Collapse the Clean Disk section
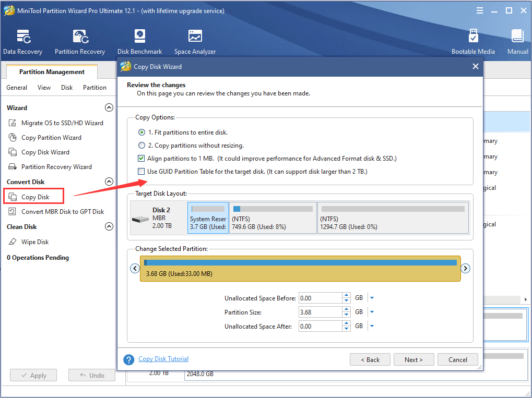Viewport: 532px width, 398px height. click(x=109, y=226)
